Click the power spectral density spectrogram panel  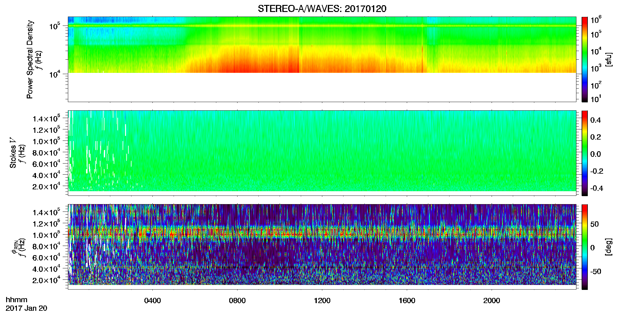pyautogui.click(x=322, y=59)
